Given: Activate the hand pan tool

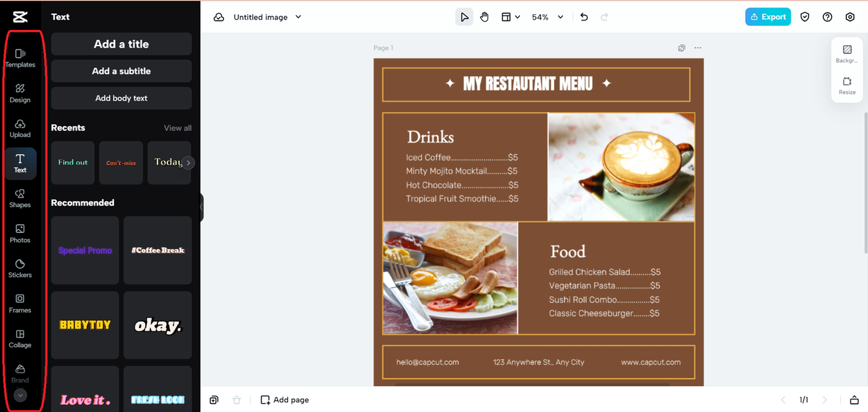Looking at the screenshot, I should (x=484, y=17).
